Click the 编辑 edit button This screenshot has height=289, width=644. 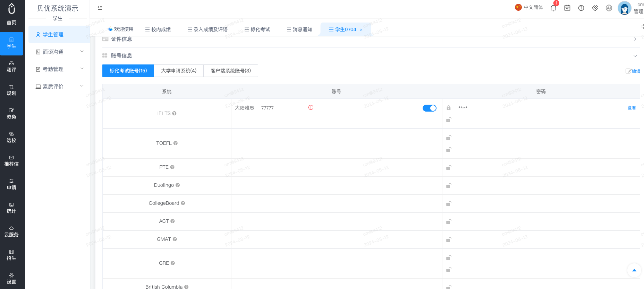coord(633,71)
